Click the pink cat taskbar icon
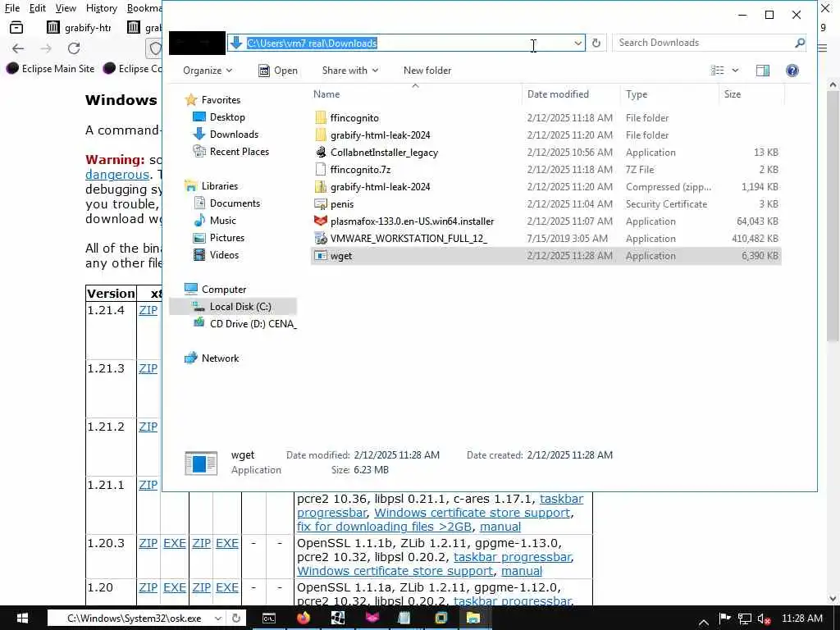Viewport: 840px width, 630px height. [372, 619]
